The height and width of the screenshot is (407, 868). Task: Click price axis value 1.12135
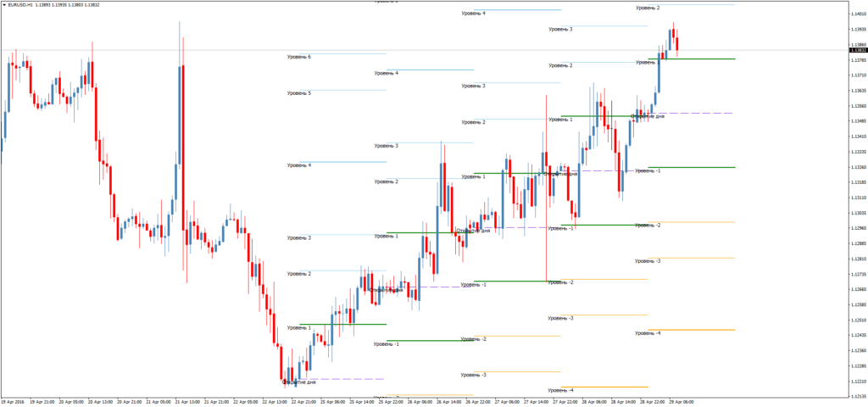click(859, 397)
